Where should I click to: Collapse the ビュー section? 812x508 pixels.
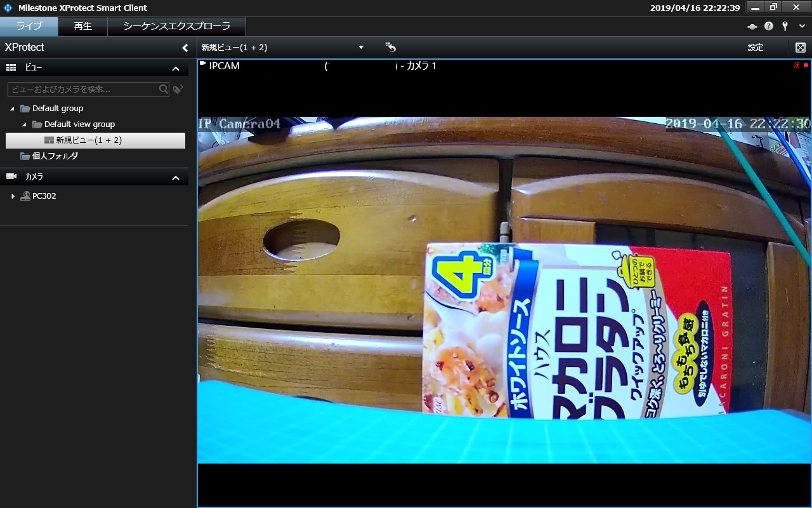pos(176,69)
